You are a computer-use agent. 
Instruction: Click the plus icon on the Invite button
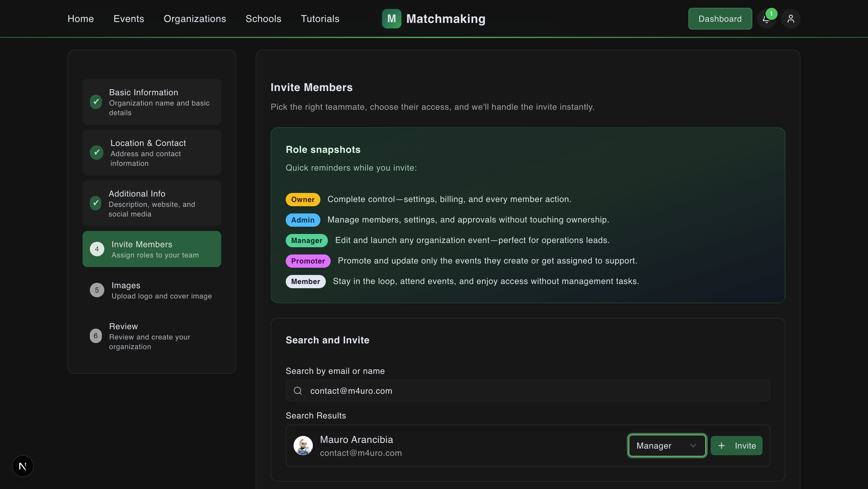pyautogui.click(x=722, y=446)
